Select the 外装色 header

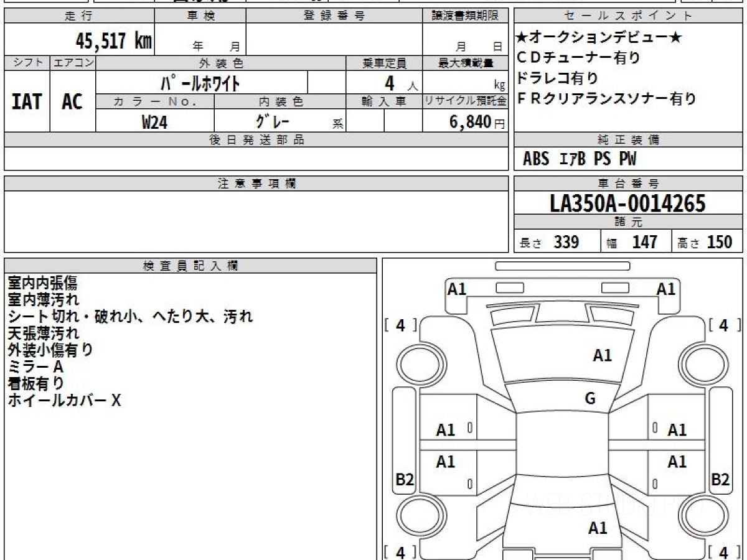click(x=221, y=63)
